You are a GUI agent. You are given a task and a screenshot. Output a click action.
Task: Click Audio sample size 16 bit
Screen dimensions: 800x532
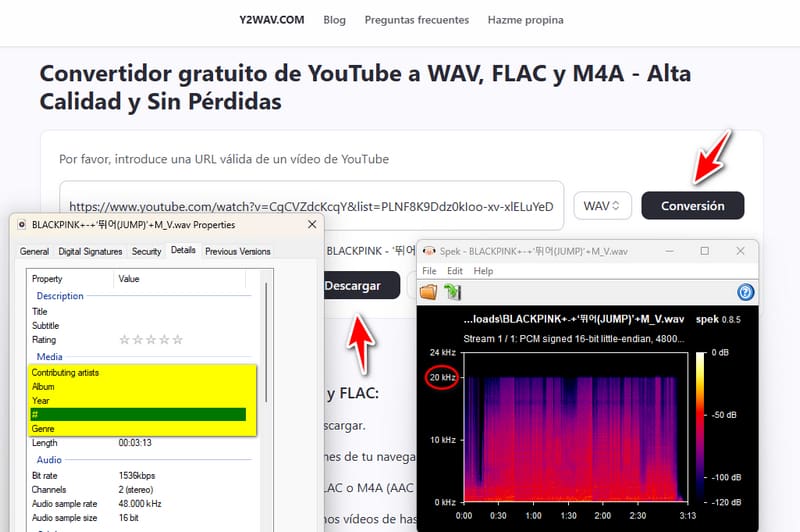pyautogui.click(x=129, y=518)
